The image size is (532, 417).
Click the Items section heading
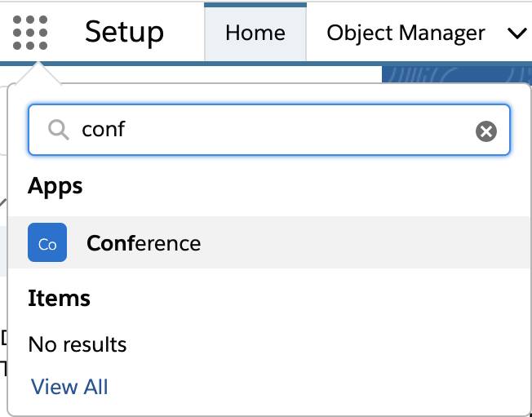(x=59, y=298)
